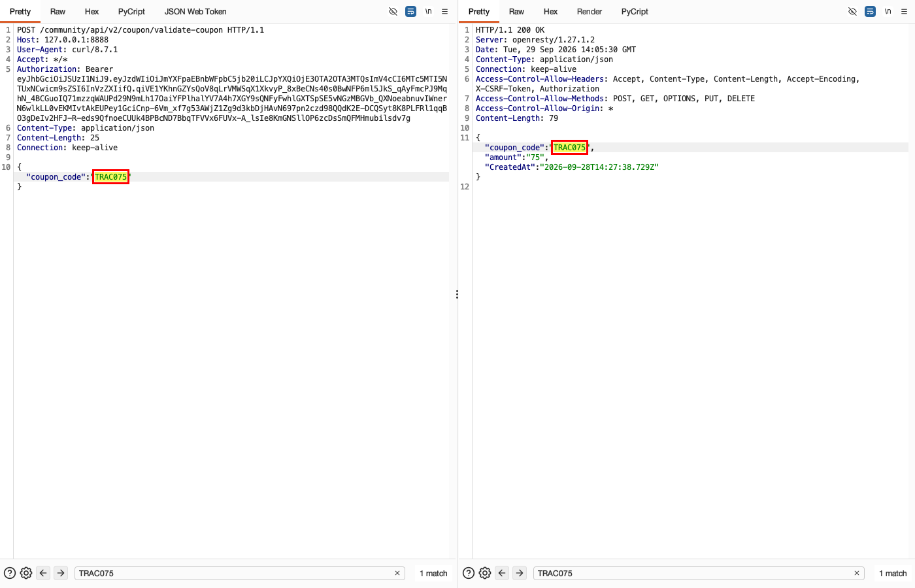Click response Content-Length 79 header
Screen dimensions: 915x588
517,118
